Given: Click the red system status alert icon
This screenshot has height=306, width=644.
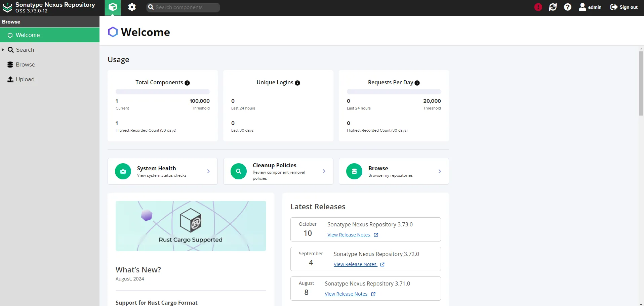Looking at the screenshot, I should 538,7.
